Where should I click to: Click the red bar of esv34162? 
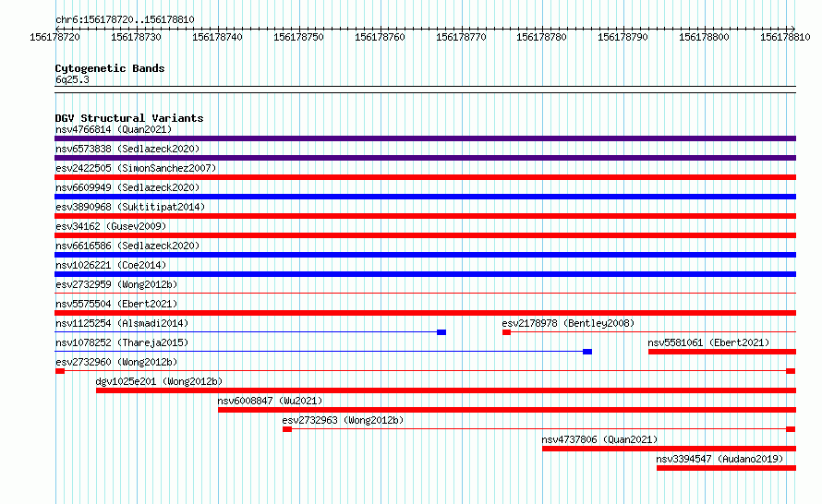point(425,235)
